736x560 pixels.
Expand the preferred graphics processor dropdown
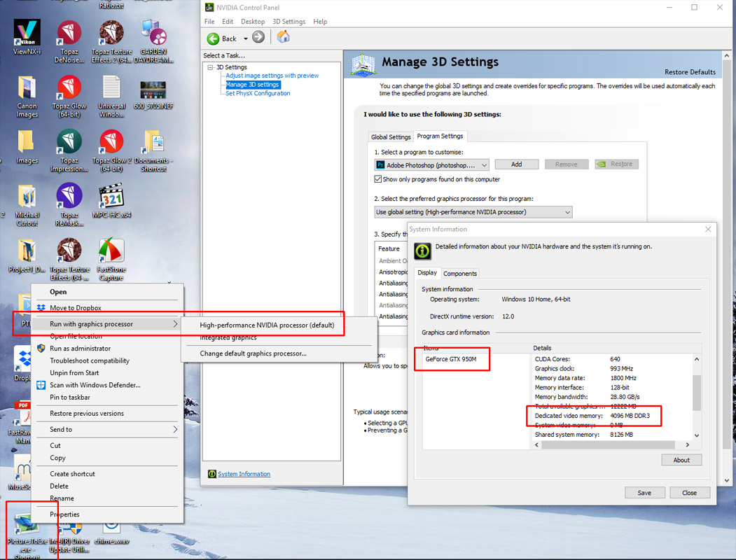pos(473,212)
